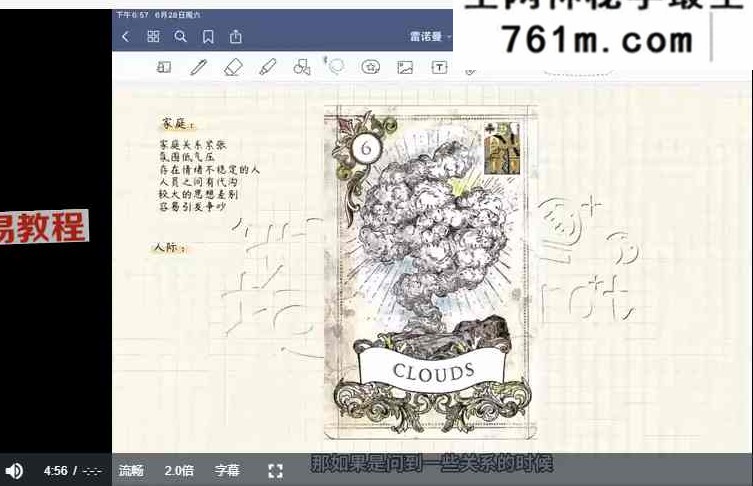Click the Clouds card image
The image size is (753, 486).
pos(430,272)
